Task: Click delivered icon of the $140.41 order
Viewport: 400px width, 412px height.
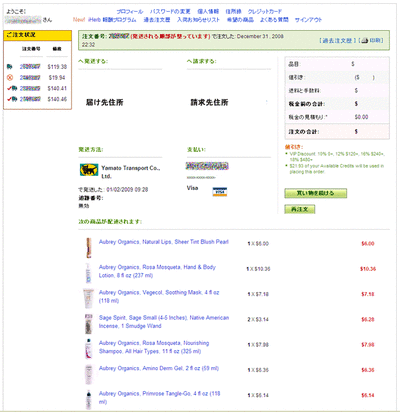Action: [x=12, y=88]
